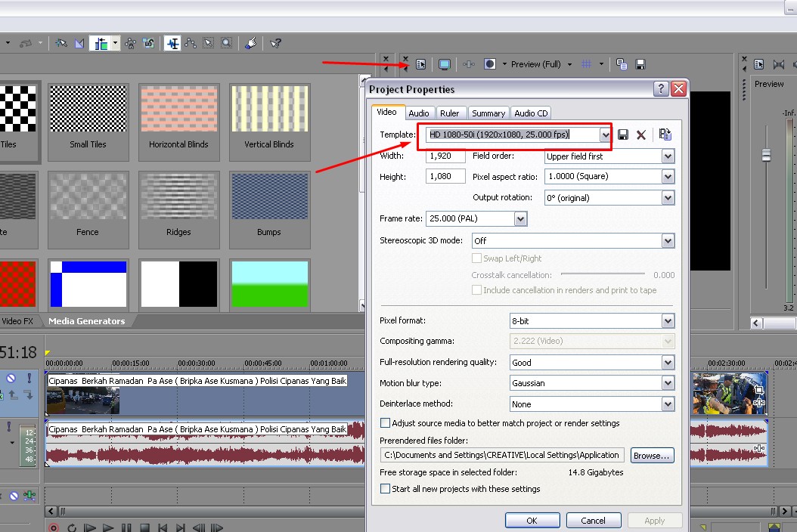Expand the Pixel format dropdown

pyautogui.click(x=667, y=321)
